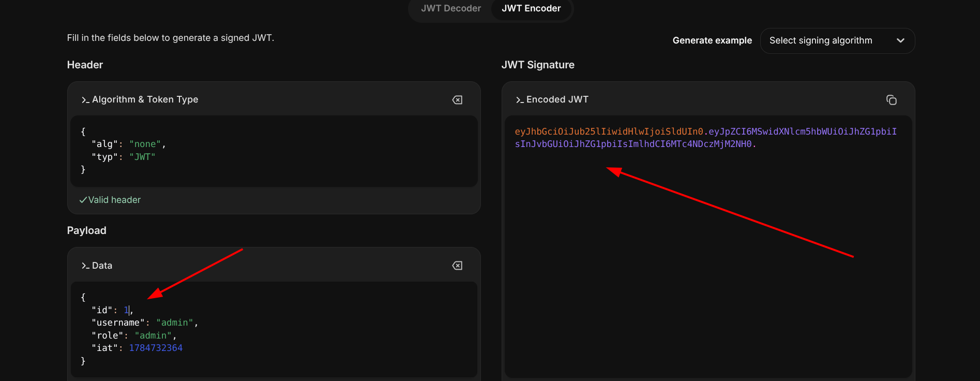The height and width of the screenshot is (381, 980).
Task: Click the JWT Signature heading
Action: point(538,65)
